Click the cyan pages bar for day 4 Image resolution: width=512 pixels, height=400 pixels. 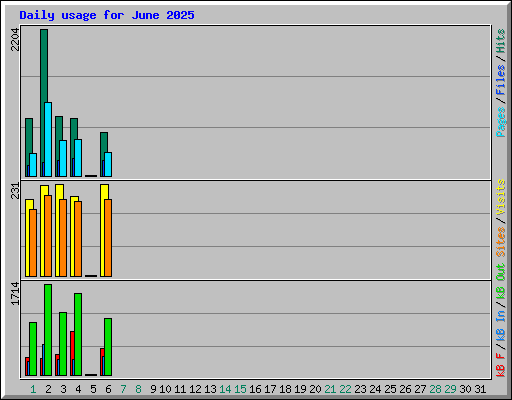pyautogui.click(x=78, y=158)
